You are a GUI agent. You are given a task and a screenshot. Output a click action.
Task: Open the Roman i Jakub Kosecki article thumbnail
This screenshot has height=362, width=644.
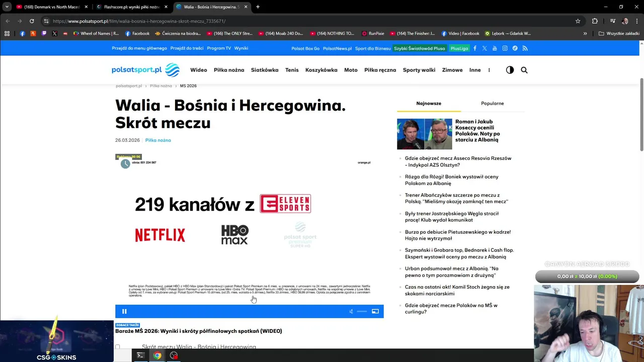pos(425,134)
